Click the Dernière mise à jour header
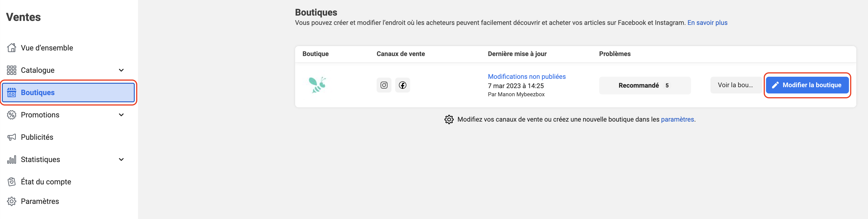 pyautogui.click(x=517, y=54)
